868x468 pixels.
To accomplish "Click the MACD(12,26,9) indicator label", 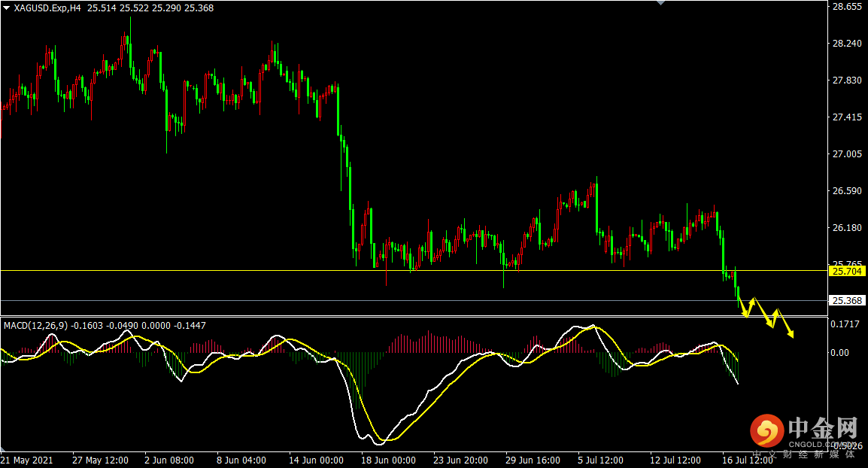I will tap(35, 326).
